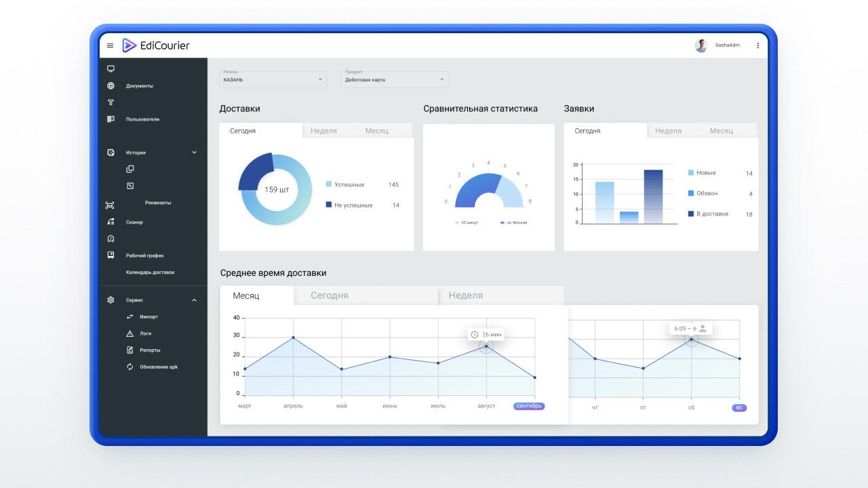Click the edit note Репорты icon
Screen dimensions: 868x488
tap(130, 350)
